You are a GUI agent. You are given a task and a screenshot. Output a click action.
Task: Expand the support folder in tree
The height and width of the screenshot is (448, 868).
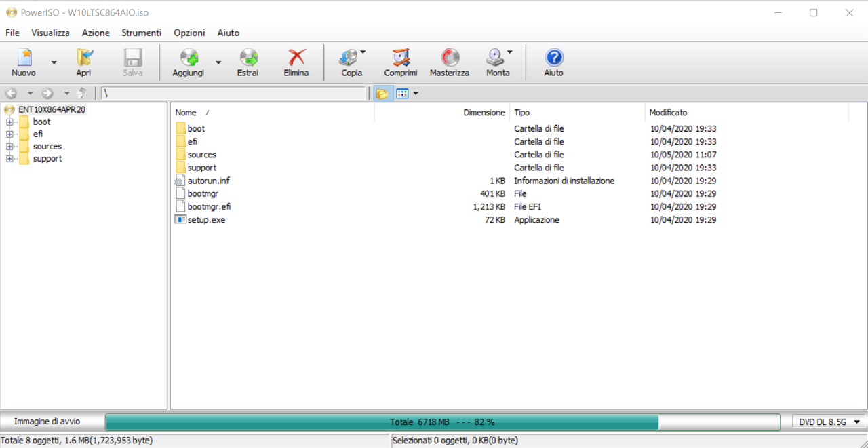pyautogui.click(x=9, y=159)
